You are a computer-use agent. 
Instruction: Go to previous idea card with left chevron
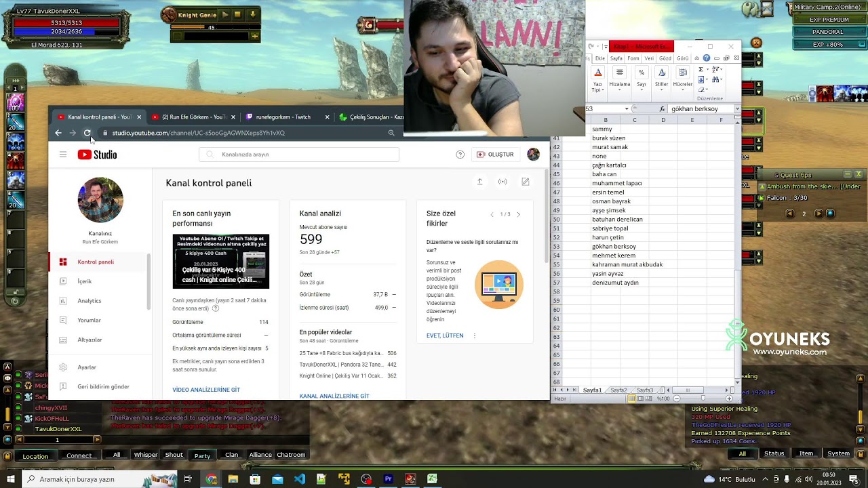pos(492,214)
